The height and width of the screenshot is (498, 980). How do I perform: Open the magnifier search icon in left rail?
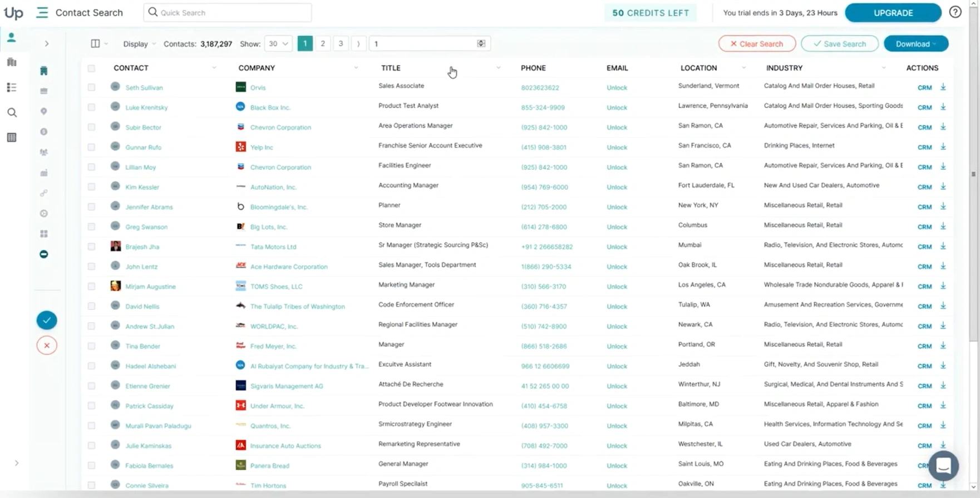tap(12, 112)
